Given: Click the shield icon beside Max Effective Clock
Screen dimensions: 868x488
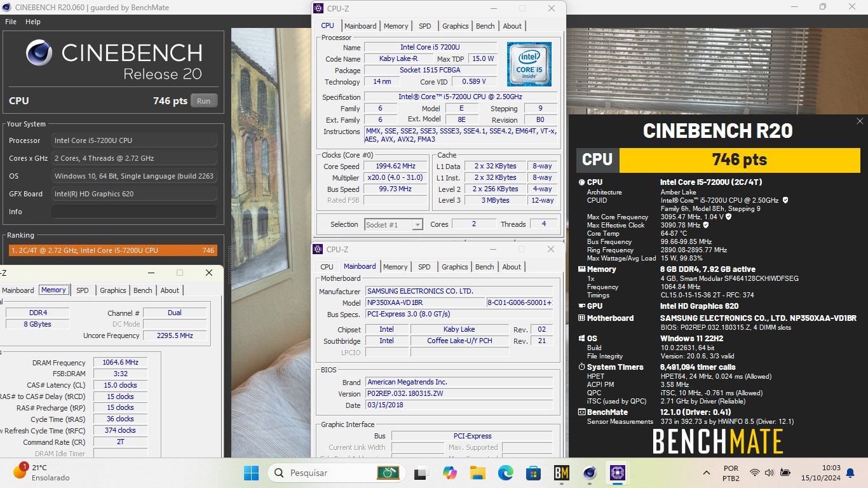Looking at the screenshot, I should pos(706,225).
